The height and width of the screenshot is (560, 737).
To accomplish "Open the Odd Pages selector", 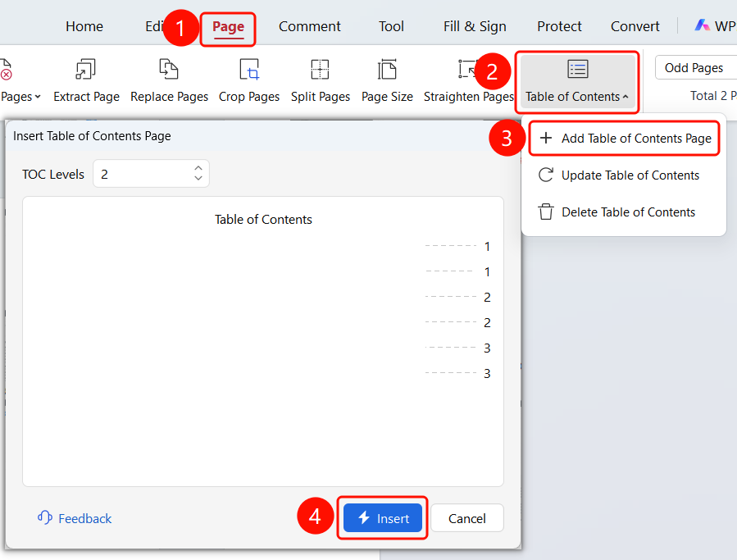I will [696, 68].
